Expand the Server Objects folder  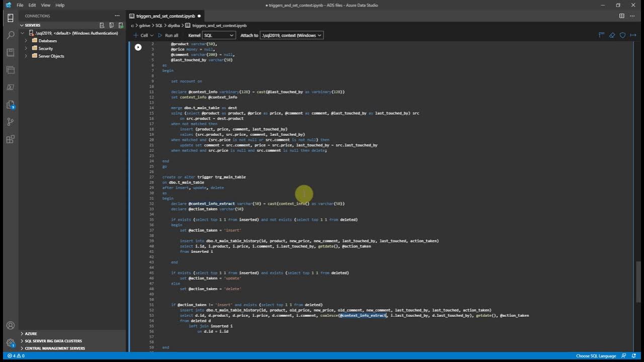(26, 56)
